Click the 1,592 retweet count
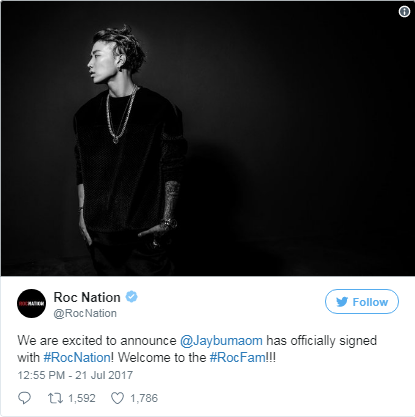The width and height of the screenshot is (415, 417). [82, 398]
